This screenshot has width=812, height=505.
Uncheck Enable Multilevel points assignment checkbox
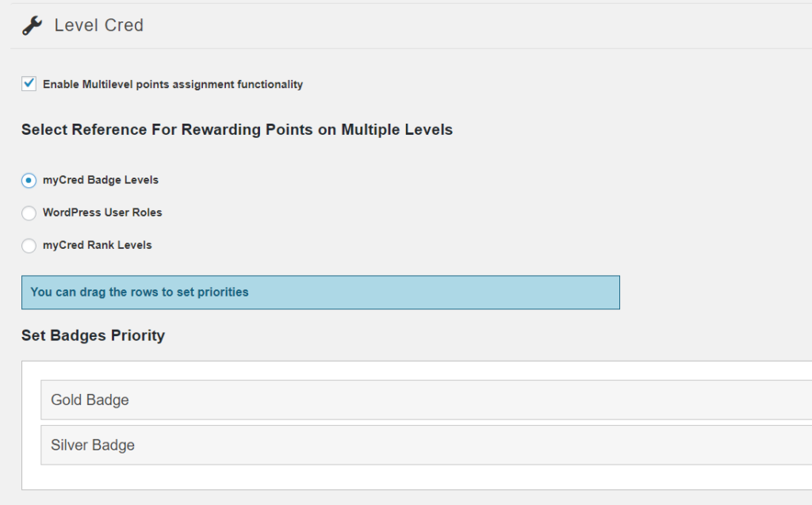[x=29, y=83]
